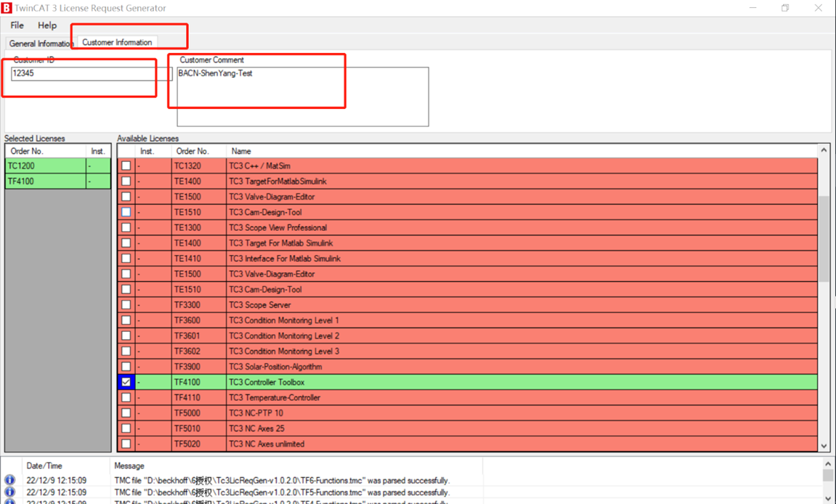Viewport: 836px width, 504px height.
Task: Enable TF3602 Condition Monitoring Level 3 checkbox
Action: [126, 351]
